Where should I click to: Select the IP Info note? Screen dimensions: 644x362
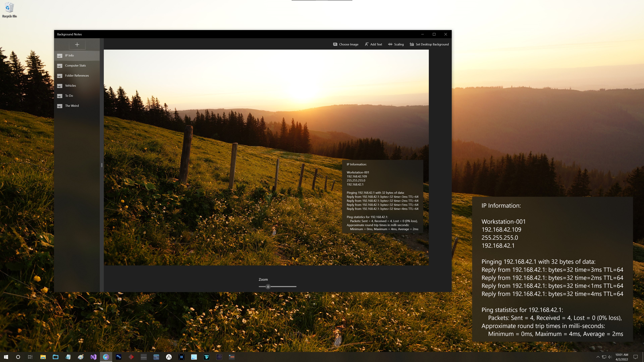tap(69, 55)
